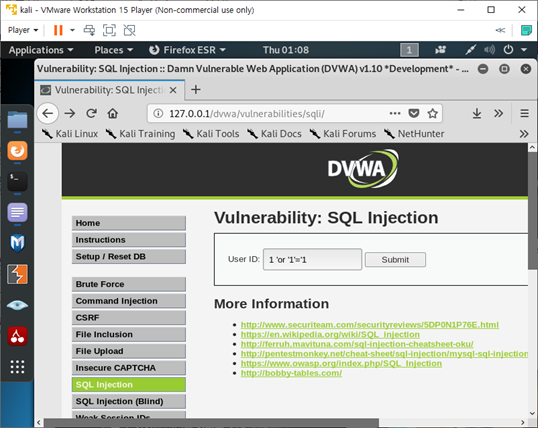Show calendar from clock Thu 01:08
This screenshot has height=428, width=538.
point(286,50)
